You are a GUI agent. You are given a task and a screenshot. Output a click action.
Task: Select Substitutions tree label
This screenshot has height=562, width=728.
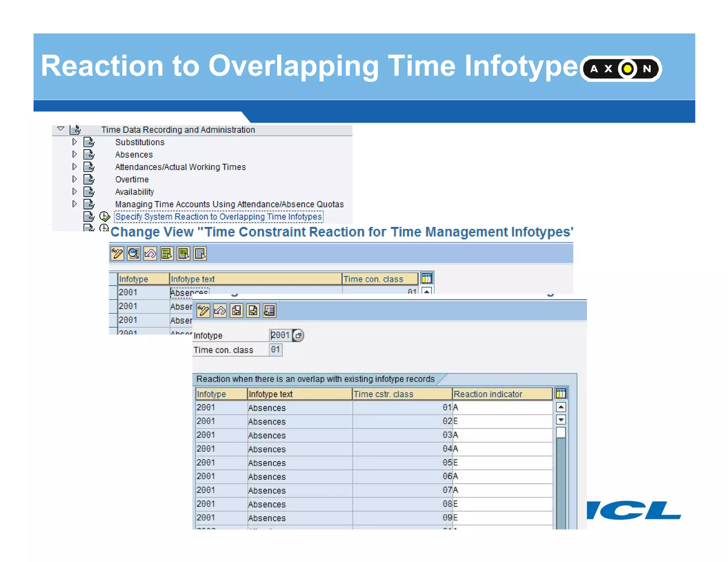coord(140,142)
